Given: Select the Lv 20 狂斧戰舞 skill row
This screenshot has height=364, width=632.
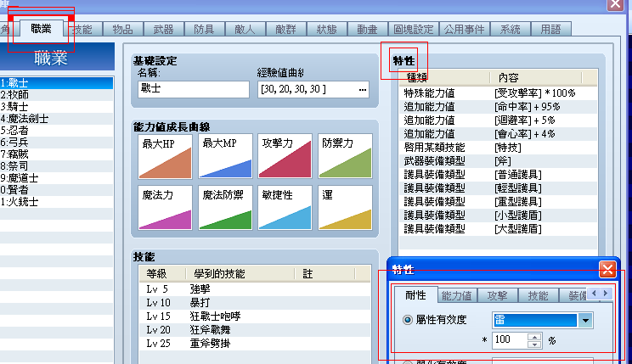Looking at the screenshot, I should (255, 330).
